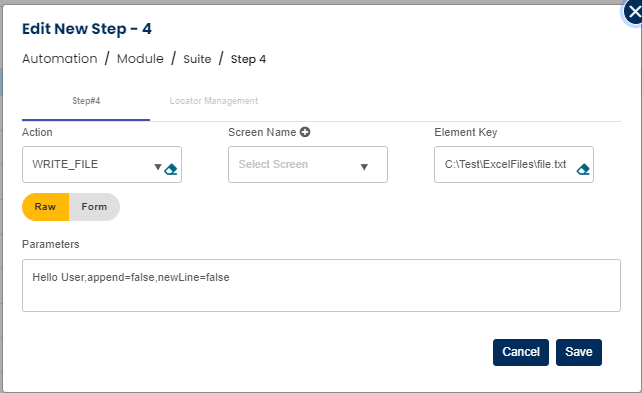Image resolution: width=642 pixels, height=393 pixels.
Task: Switch to the Step#4 tab
Action: [x=86, y=101]
